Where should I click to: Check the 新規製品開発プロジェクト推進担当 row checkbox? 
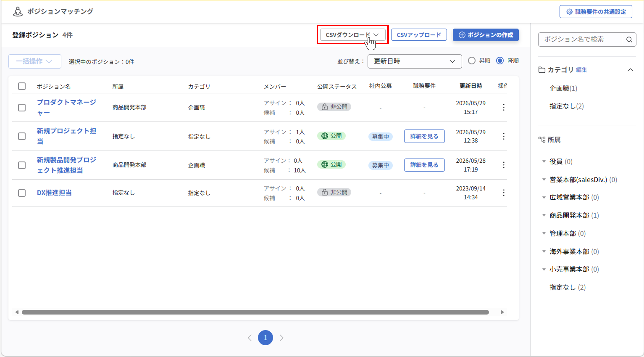click(x=22, y=165)
